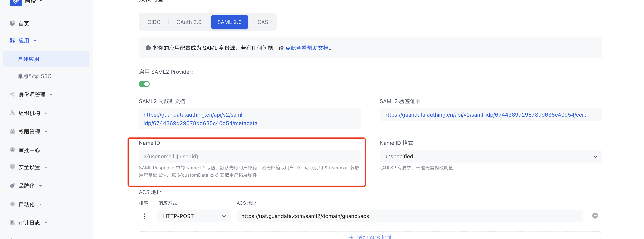
Task: Switch to the OAuth 2.0 tab
Action: point(189,22)
